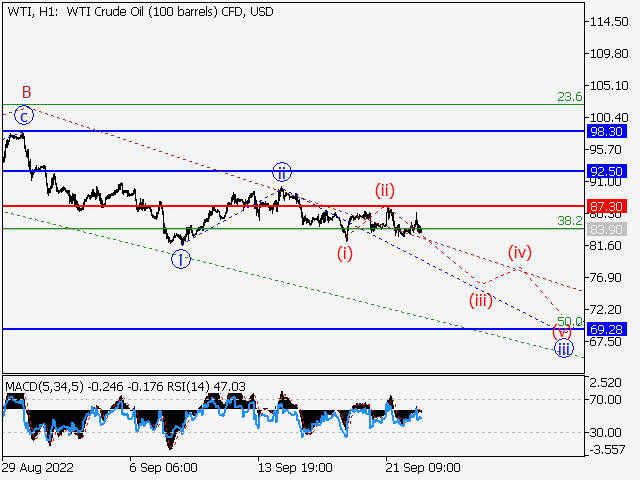Image resolution: width=640 pixels, height=480 pixels.
Task: Click the 50.0 Fibonacci level label
Action: (570, 321)
